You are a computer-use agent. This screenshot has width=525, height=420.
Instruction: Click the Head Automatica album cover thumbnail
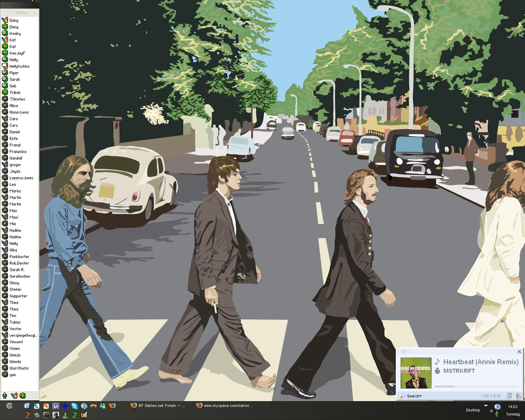click(416, 373)
